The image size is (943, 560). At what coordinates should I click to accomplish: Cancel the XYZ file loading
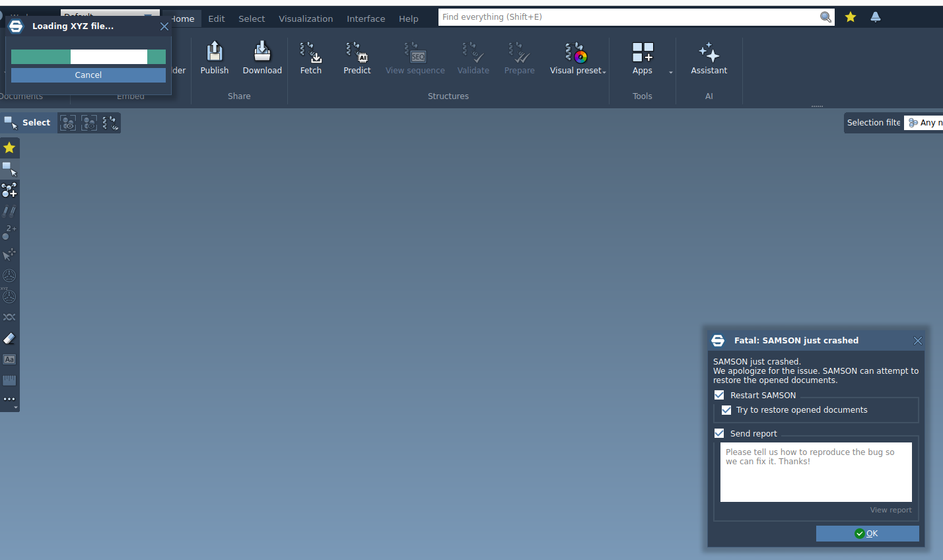coord(88,75)
